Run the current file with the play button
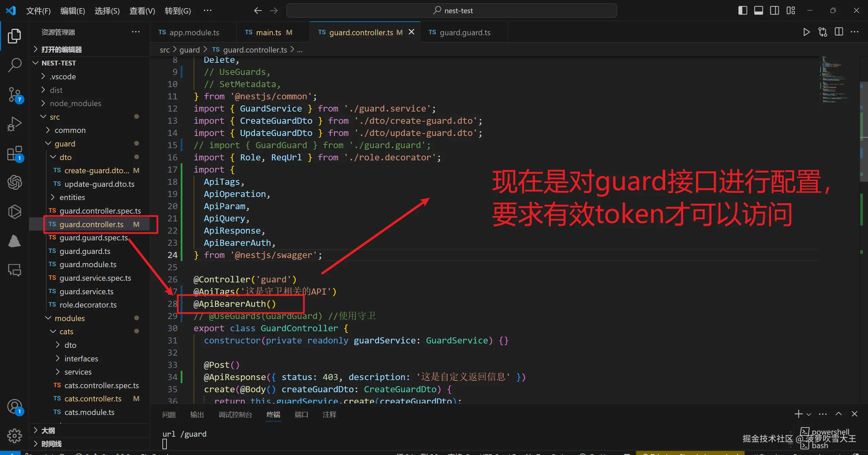Viewport: 868px width, 455px height. pyautogui.click(x=806, y=32)
